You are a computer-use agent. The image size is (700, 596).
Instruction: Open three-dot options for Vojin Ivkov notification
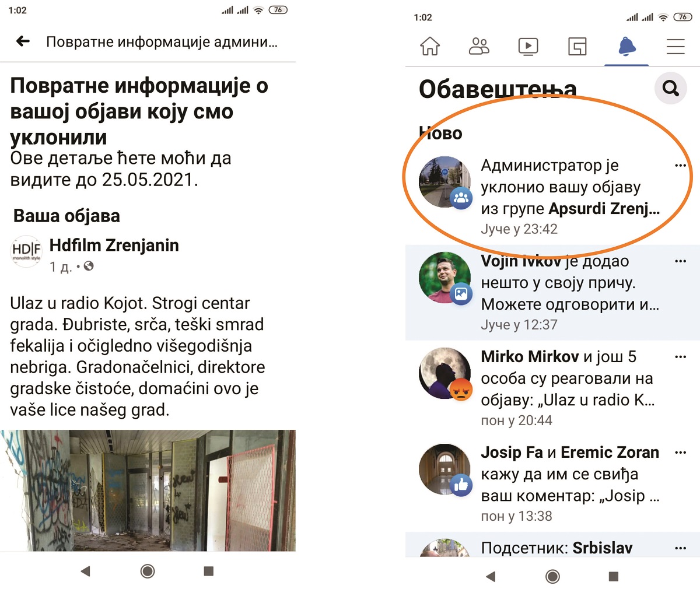pos(680,261)
